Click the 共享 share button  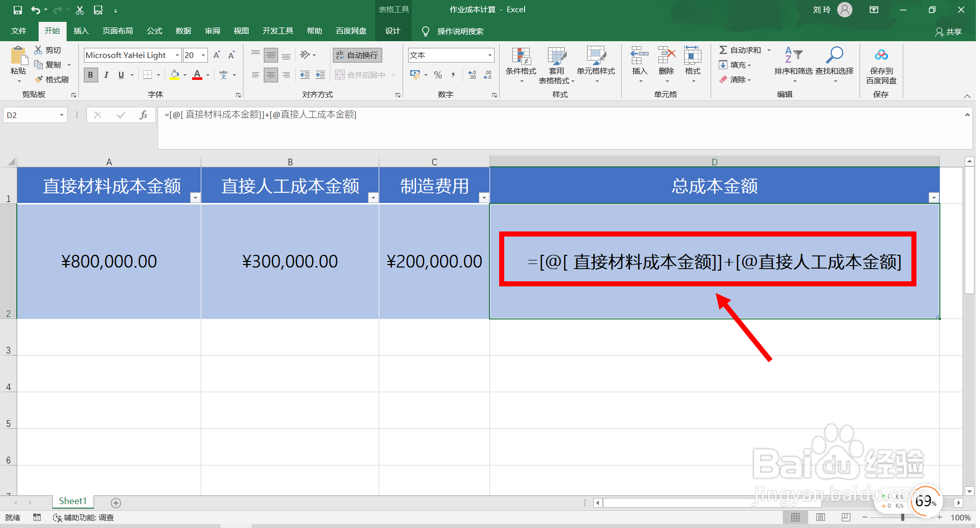948,32
